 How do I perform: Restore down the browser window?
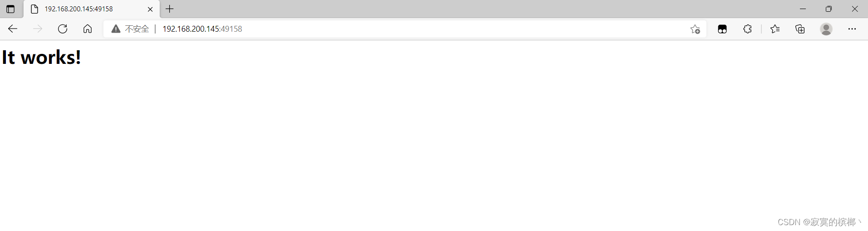pos(829,9)
